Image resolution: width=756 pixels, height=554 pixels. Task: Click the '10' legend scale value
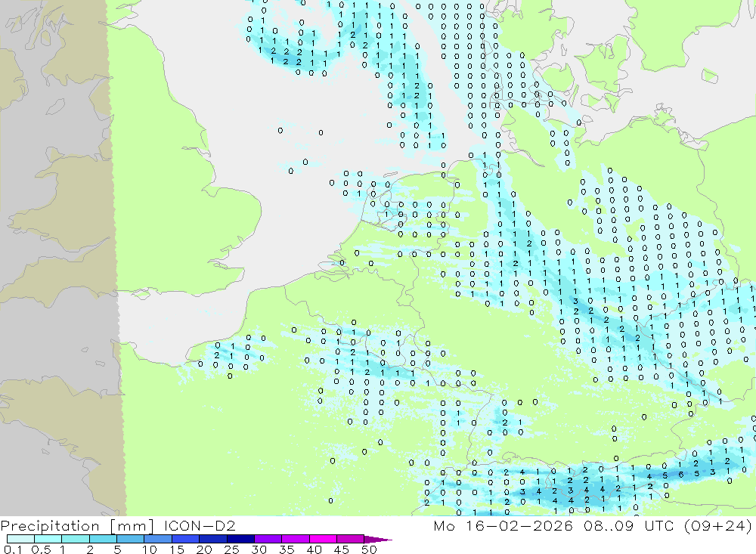click(x=150, y=549)
